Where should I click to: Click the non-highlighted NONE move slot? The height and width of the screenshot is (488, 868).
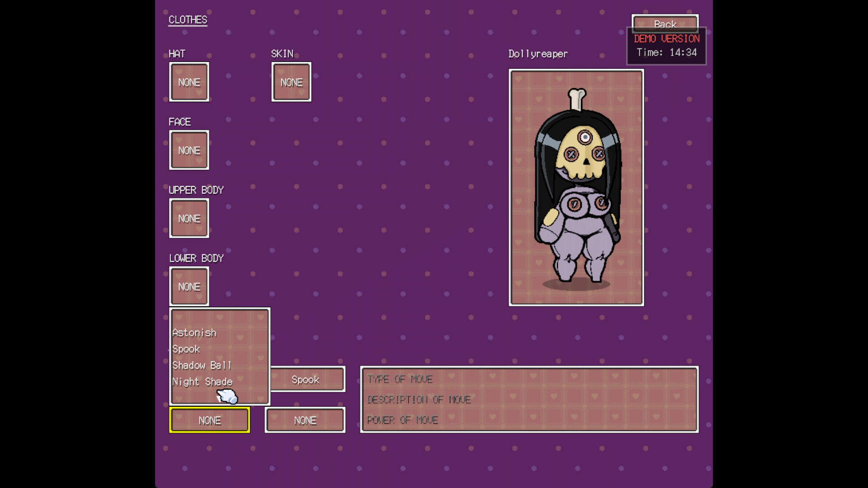[305, 420]
